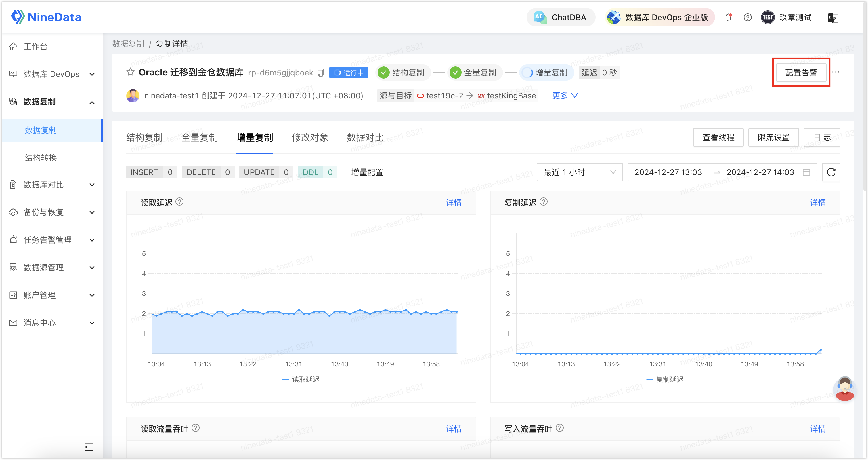Open the more actions ellipsis menu
The image size is (868, 460).
coord(836,72)
